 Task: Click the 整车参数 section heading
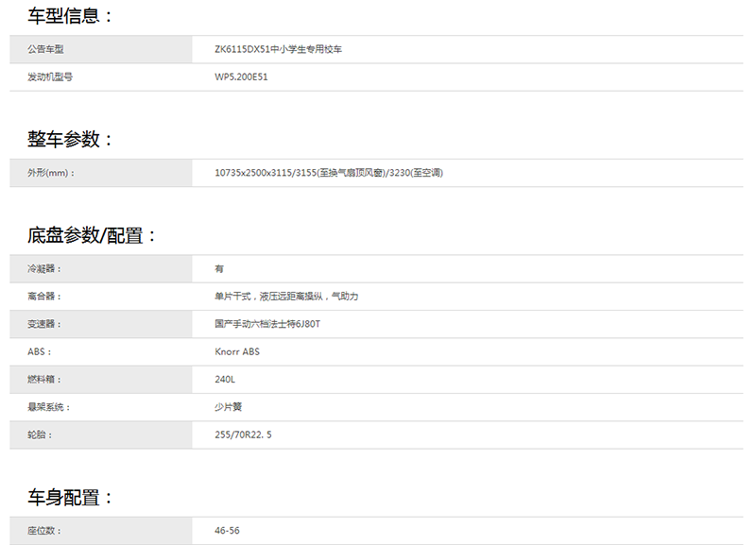tap(70, 140)
